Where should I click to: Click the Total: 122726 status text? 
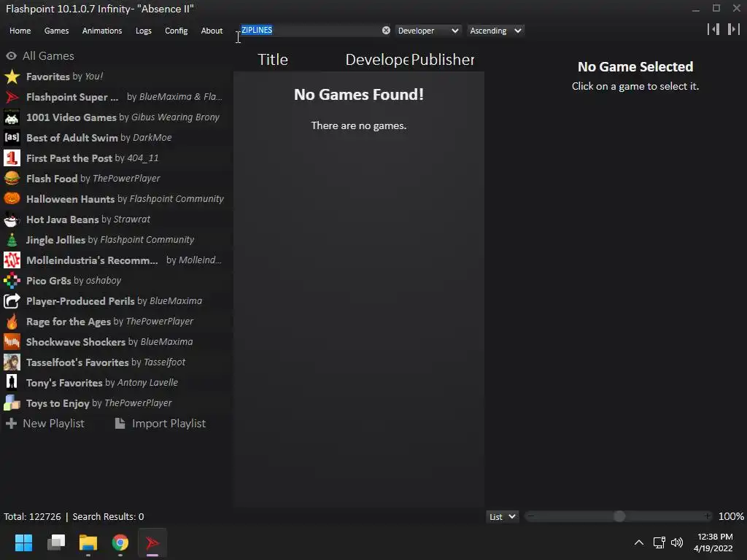(x=32, y=517)
